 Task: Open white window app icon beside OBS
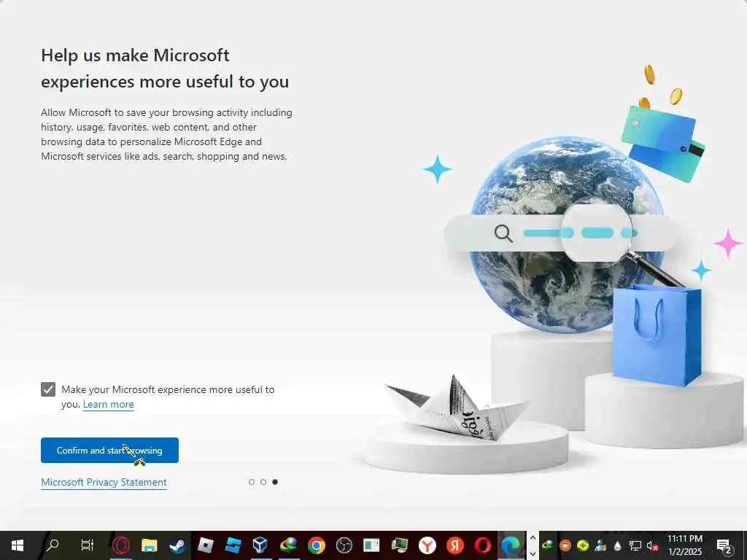(371, 545)
